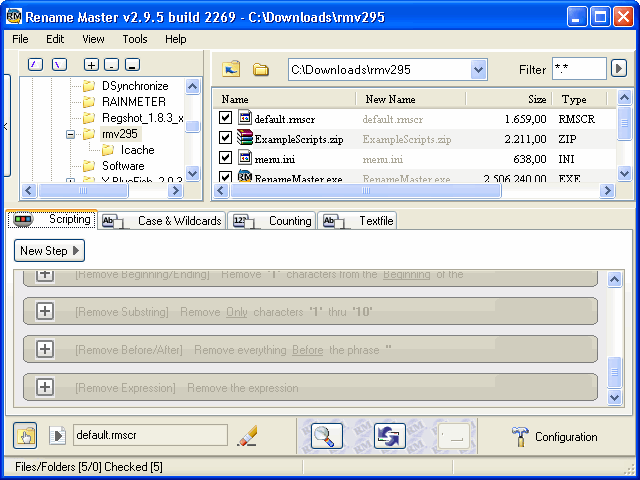Uncheck the RenameMaster.exe checkbox
The width and height of the screenshot is (640, 480).
225,176
